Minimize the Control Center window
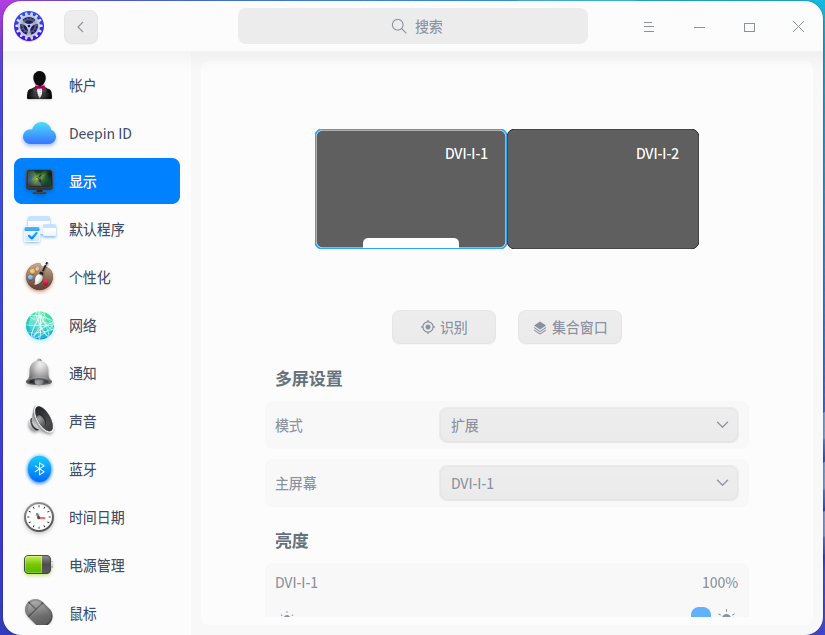Viewport: 825px width, 635px height. [x=699, y=27]
